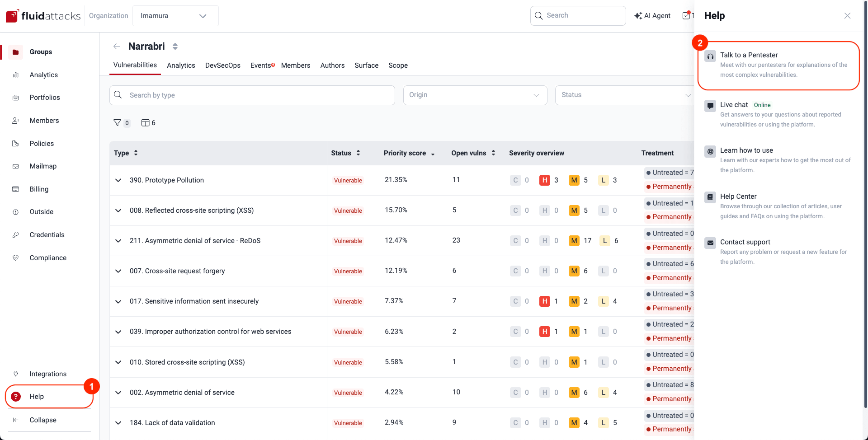The width and height of the screenshot is (868, 440).
Task: Click the Help panel scrollbar
Action: 865,203
